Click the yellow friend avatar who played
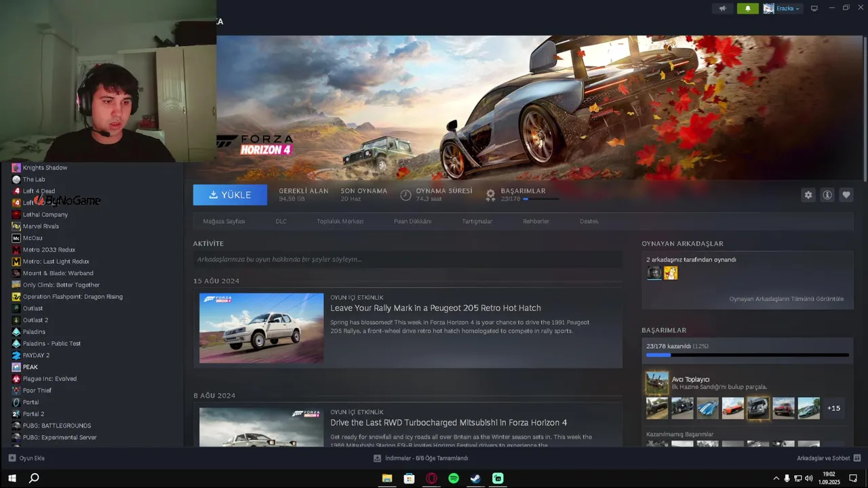 pos(671,272)
